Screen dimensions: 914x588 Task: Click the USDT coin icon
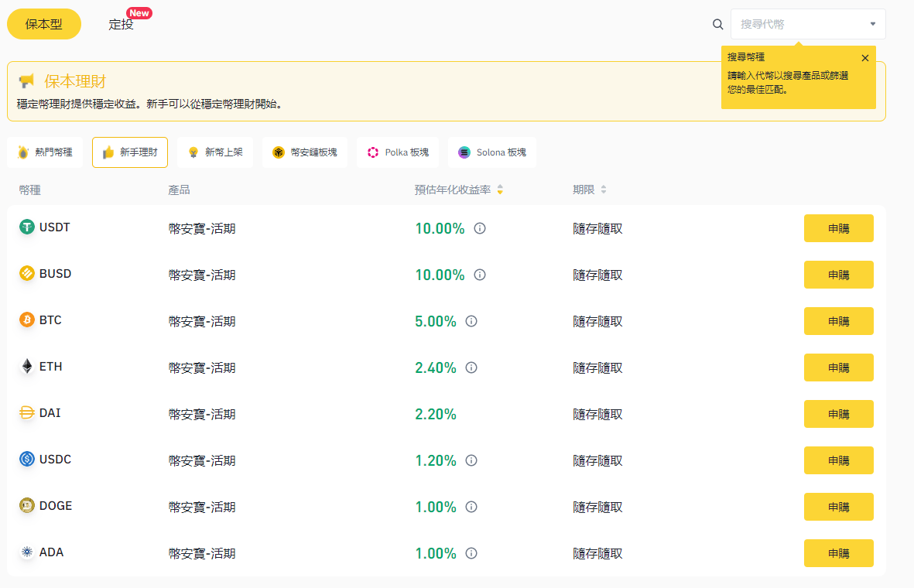coord(27,227)
